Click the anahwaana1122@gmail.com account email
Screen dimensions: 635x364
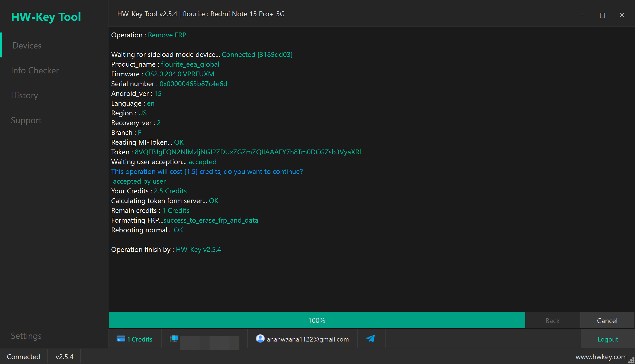[x=308, y=339]
